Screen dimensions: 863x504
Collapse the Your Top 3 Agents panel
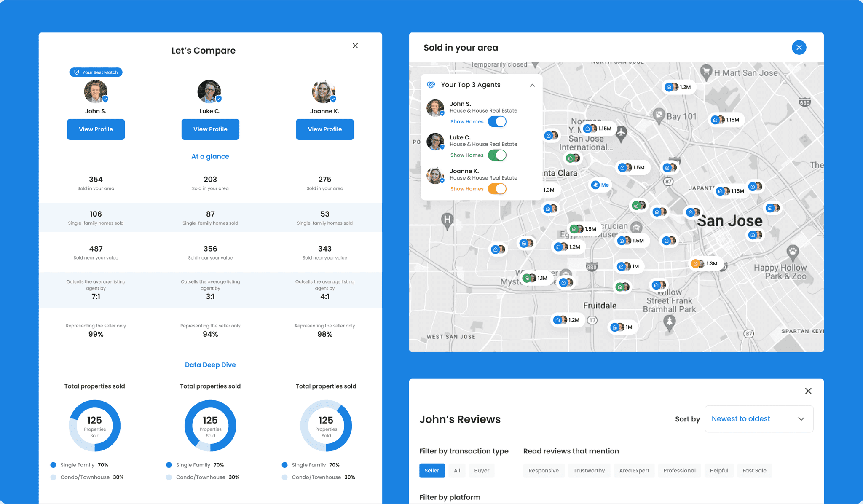[532, 85]
